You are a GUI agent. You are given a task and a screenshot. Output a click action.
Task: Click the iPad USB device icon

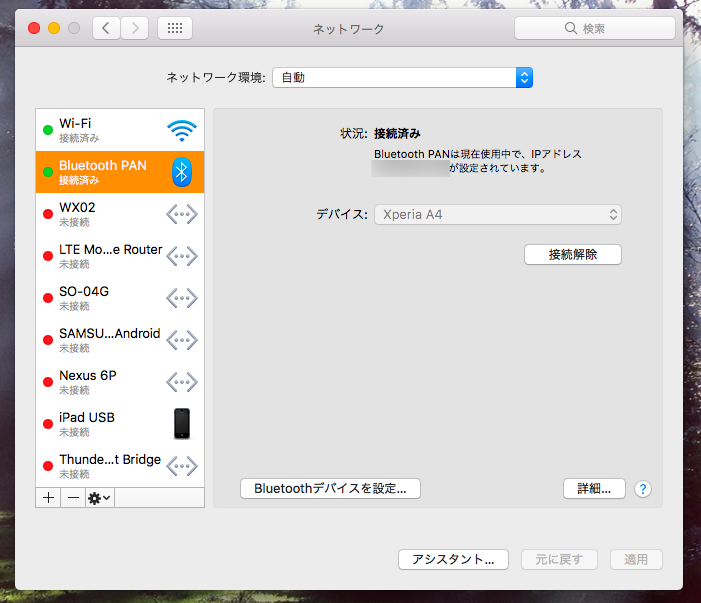pyautogui.click(x=181, y=423)
